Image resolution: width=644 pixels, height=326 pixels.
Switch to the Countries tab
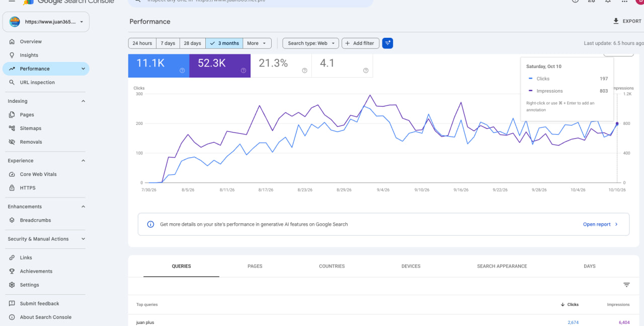[332, 266]
